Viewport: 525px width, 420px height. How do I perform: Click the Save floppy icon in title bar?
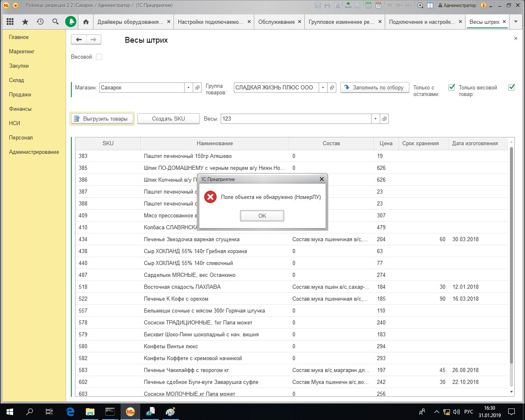click(x=318, y=5)
